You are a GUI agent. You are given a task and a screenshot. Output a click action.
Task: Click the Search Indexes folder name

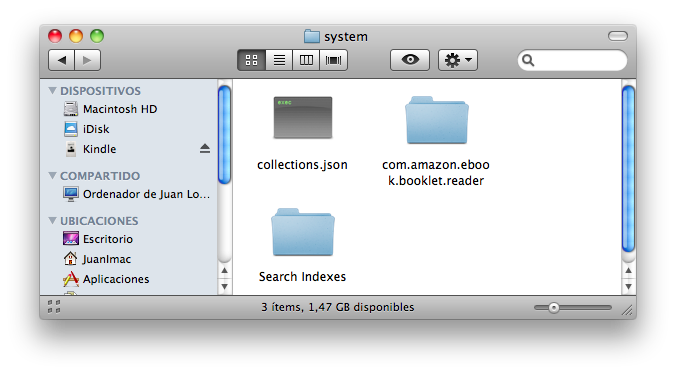(x=302, y=277)
